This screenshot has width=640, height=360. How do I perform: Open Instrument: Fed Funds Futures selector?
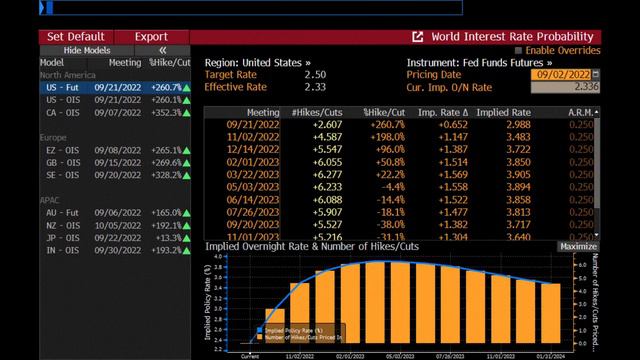tap(479, 63)
